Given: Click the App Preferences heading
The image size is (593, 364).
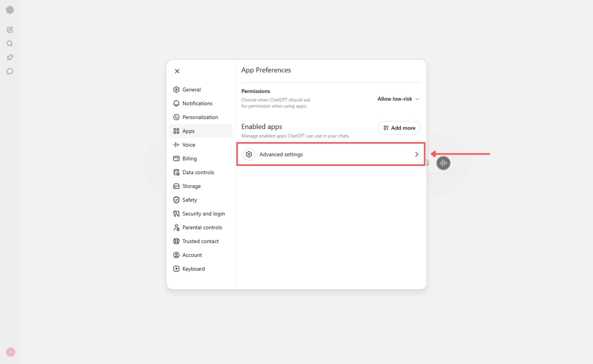Looking at the screenshot, I should pos(266,70).
